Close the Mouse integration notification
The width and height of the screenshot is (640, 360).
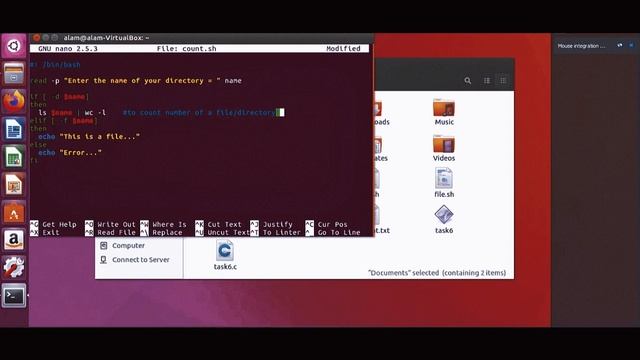pos(631,46)
